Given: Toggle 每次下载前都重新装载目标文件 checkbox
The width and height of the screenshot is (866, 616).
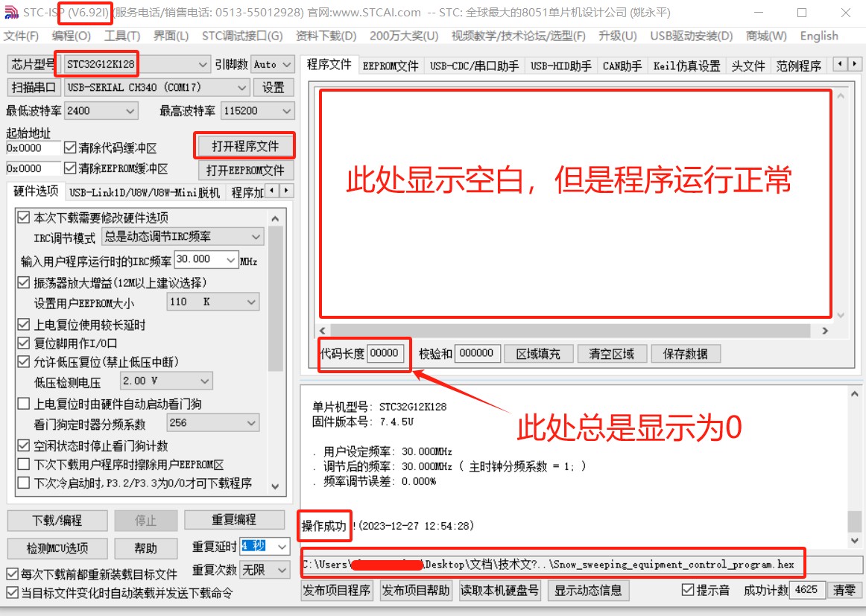Looking at the screenshot, I should click(12, 574).
